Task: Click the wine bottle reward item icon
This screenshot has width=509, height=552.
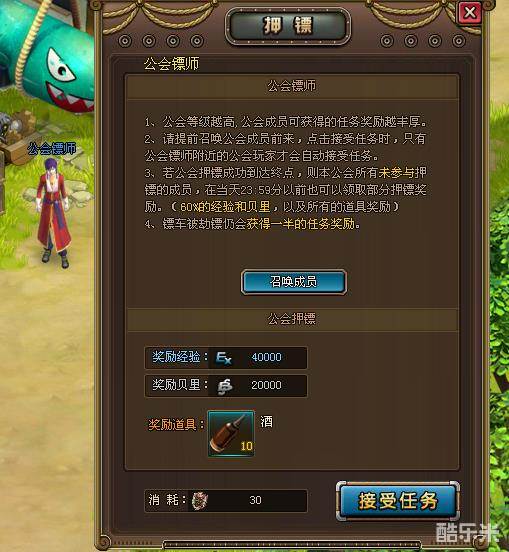Action: point(231,433)
